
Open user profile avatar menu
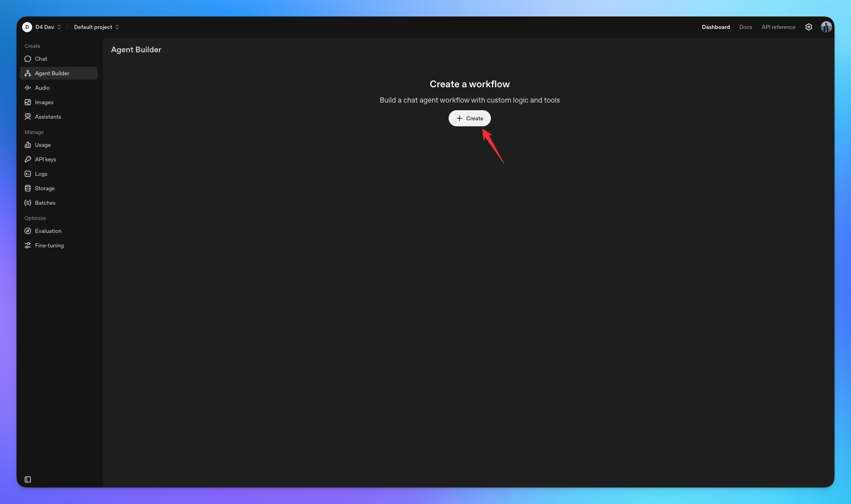coord(826,27)
